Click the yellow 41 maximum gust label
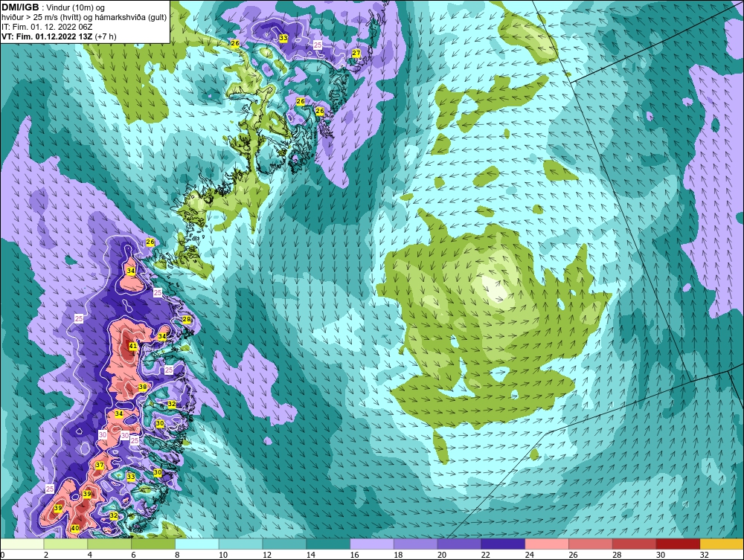The width and height of the screenshot is (744, 560). click(x=133, y=346)
